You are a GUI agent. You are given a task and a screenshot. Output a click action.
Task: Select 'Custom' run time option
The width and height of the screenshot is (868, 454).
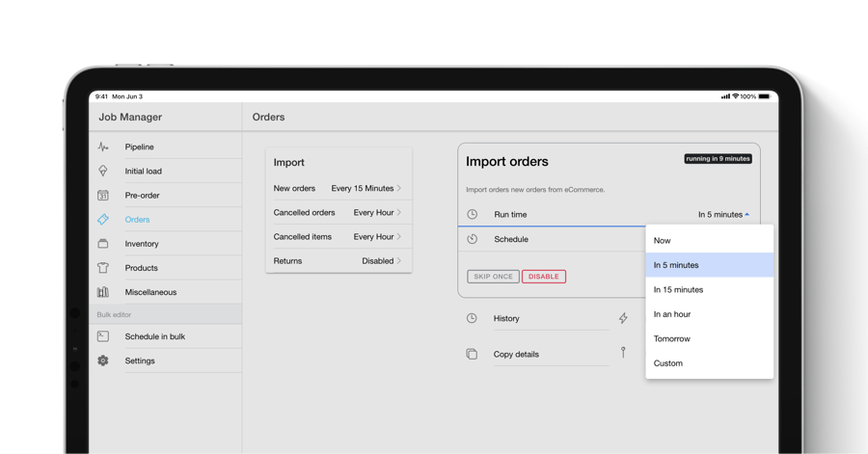[x=668, y=363]
